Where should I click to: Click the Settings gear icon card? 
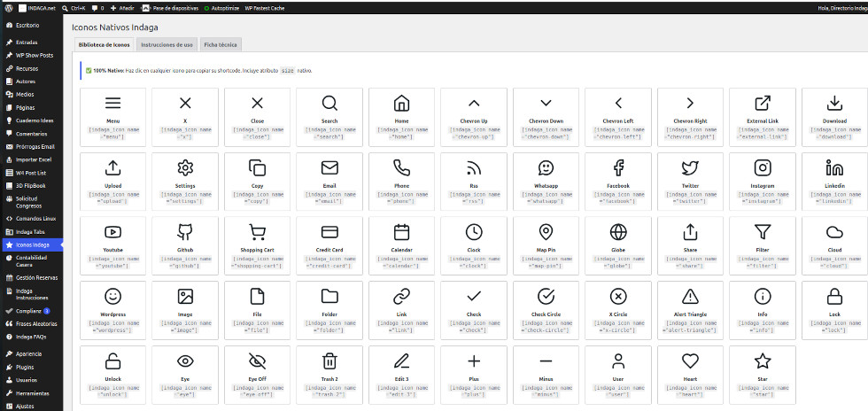185,181
